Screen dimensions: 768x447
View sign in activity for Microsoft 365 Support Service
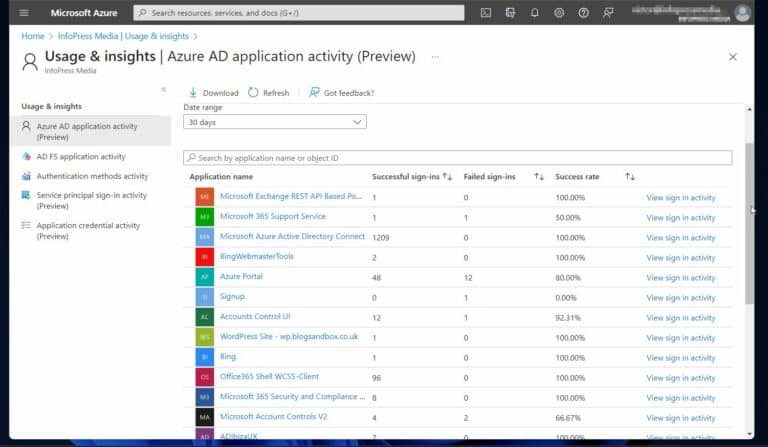[681, 217]
